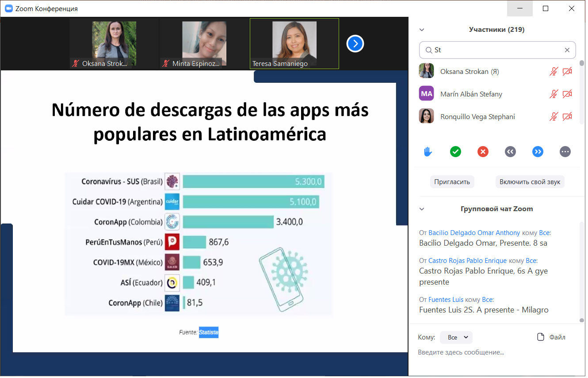Viewport: 588px width, 378px height.
Task: Click the Zoom app logo in title bar
Action: [x=8, y=8]
